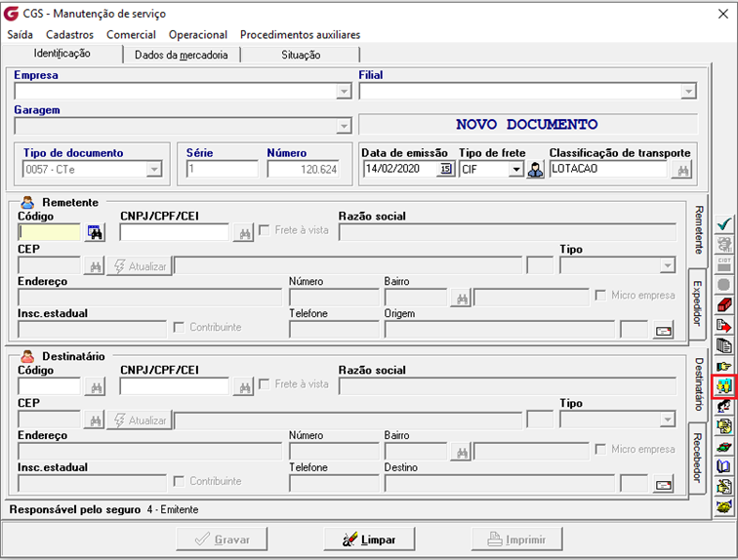Expand the Empresa dropdown
Screen dimensions: 738x560
(x=344, y=91)
